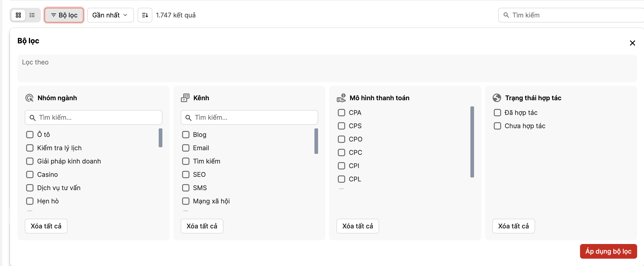Click the Mô hình thanh toán icon
This screenshot has height=266, width=644.
341,98
